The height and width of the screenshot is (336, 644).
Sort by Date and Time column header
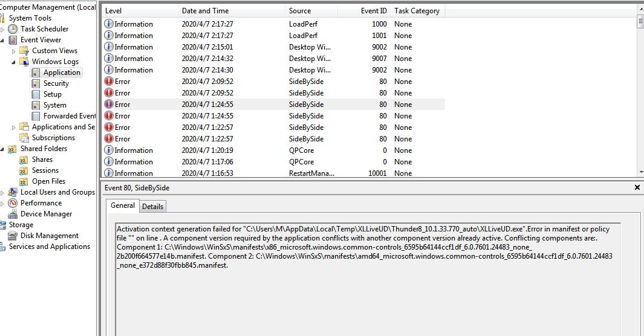click(232, 11)
